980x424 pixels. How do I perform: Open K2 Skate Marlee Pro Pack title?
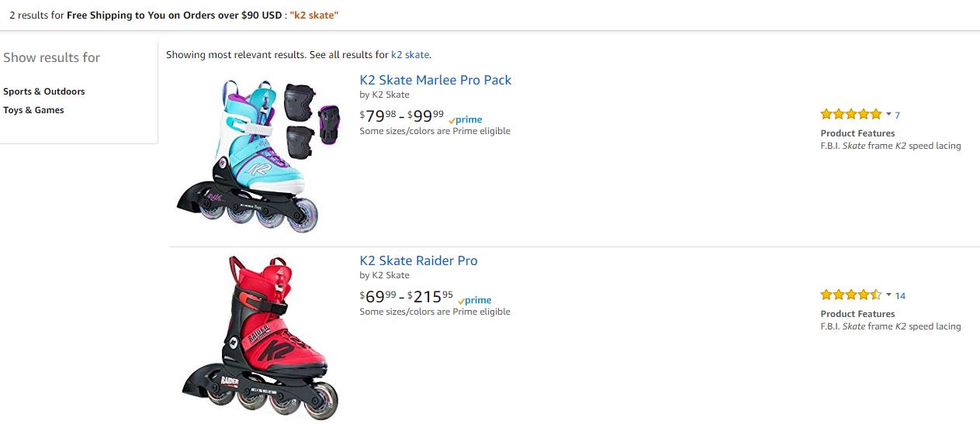pos(435,80)
